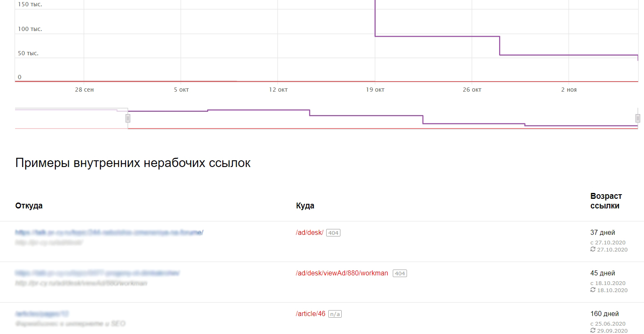Open the blurred source link in the 160 дней row

pos(42,313)
